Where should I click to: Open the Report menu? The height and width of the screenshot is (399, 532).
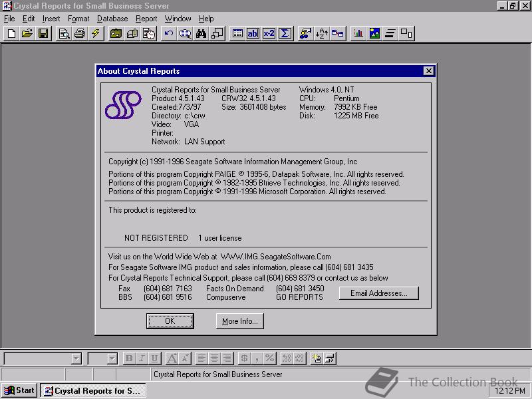coord(146,19)
